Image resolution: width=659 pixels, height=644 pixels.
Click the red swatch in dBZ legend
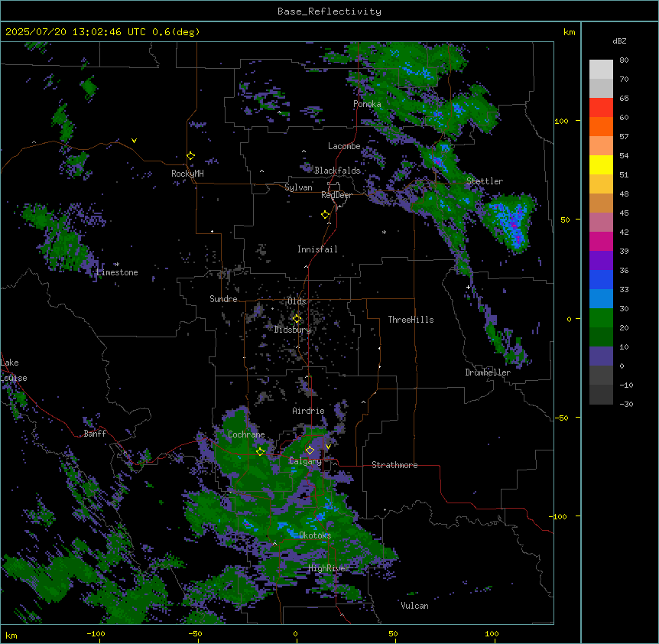[601, 107]
